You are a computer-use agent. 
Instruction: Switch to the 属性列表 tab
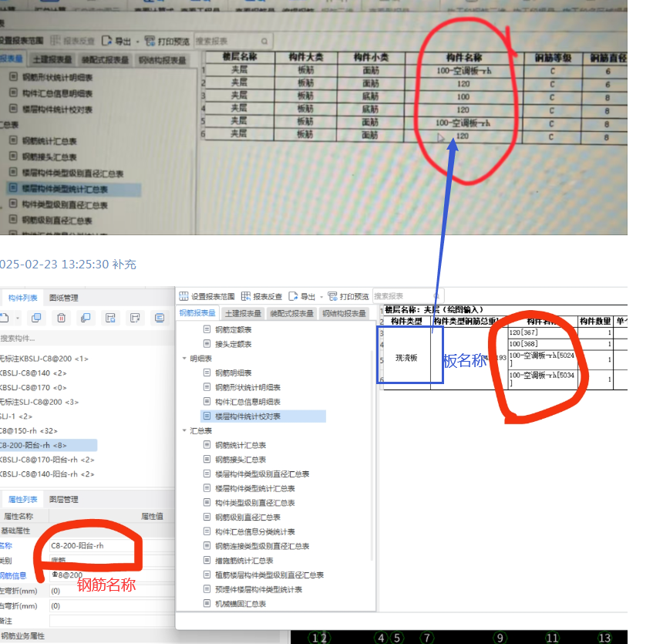[x=23, y=500]
